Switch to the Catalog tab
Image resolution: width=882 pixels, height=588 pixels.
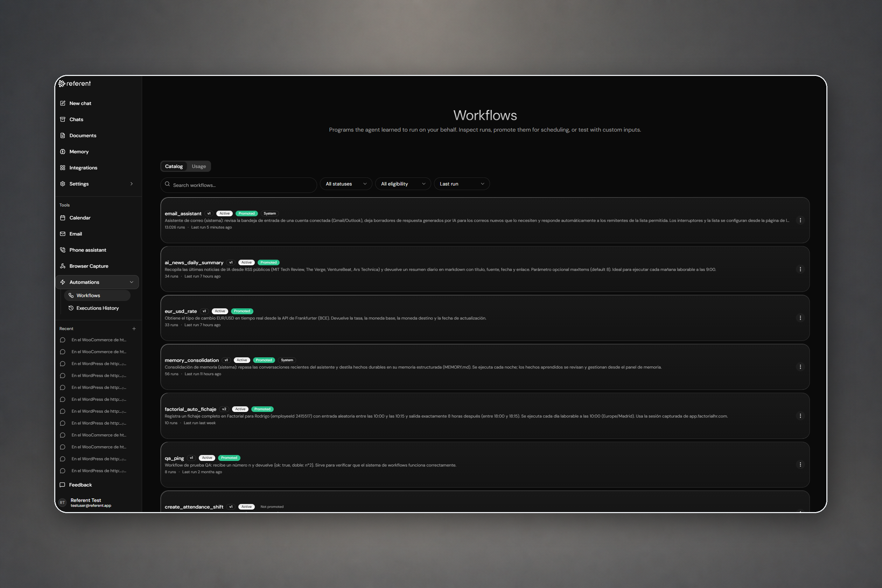tap(174, 166)
